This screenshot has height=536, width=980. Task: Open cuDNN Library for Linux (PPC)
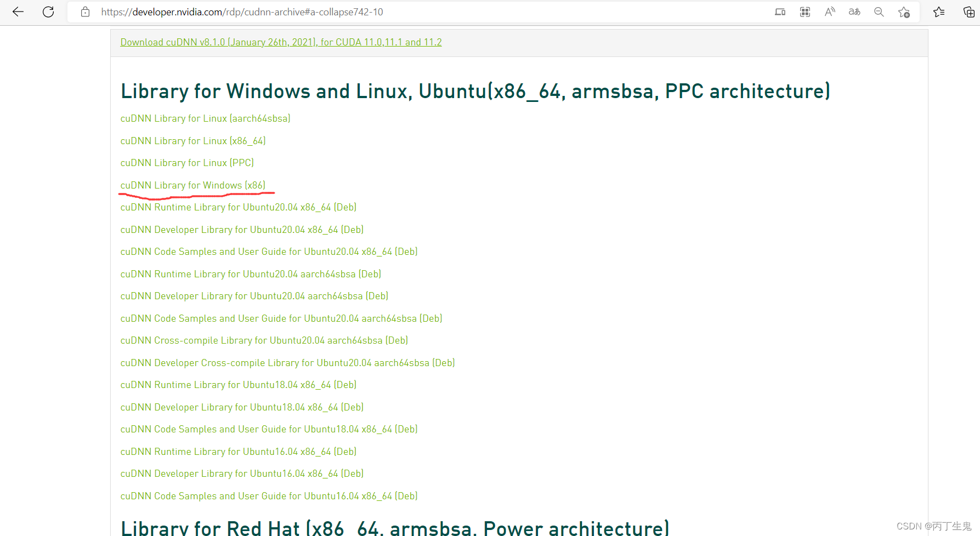pyautogui.click(x=187, y=163)
